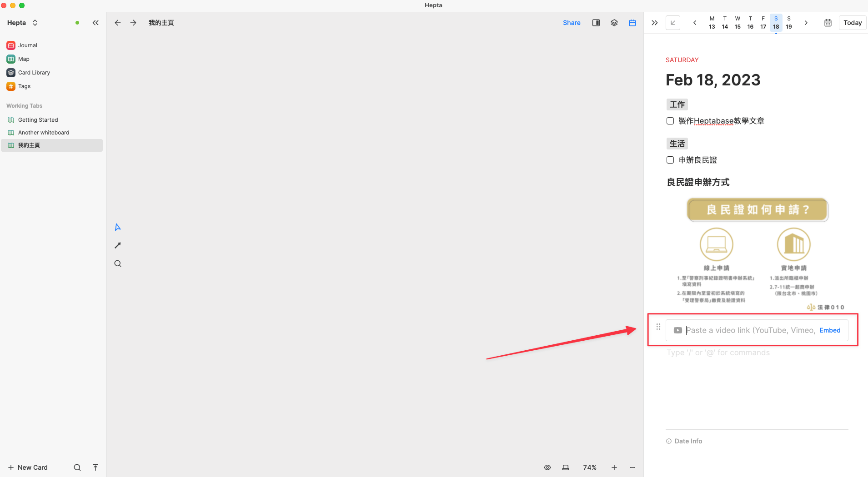Click the video link input field
The width and height of the screenshot is (868, 477).
(750, 330)
